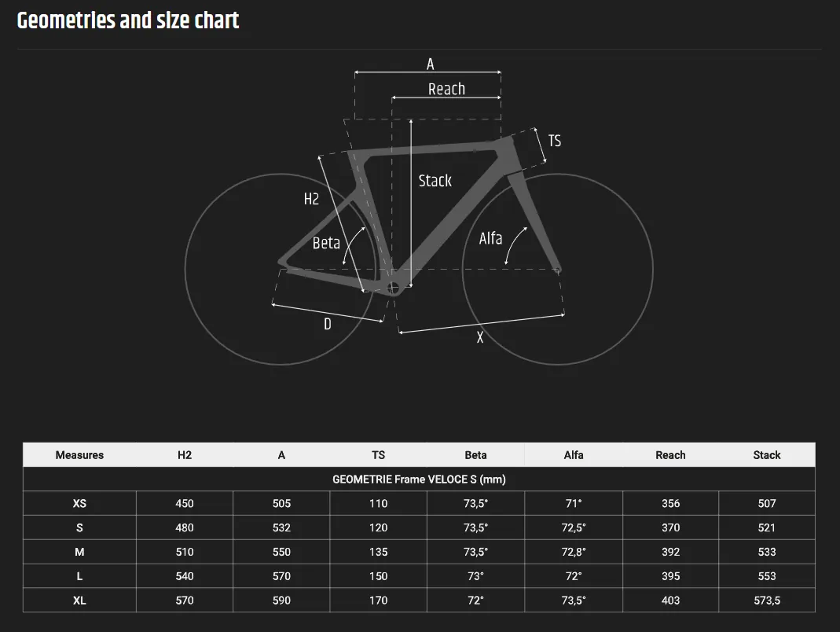Select the H2 column header in table
This screenshot has height=632, width=840.
(185, 455)
